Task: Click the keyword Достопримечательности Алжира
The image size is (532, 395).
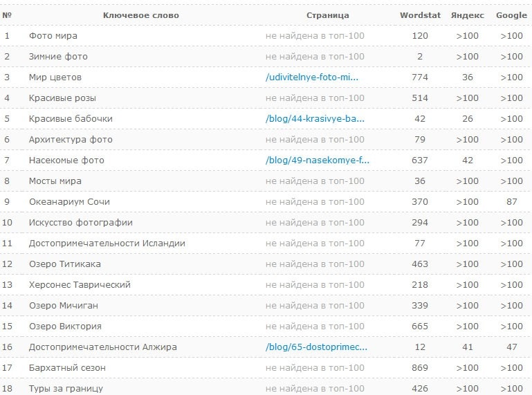Action: coord(103,347)
